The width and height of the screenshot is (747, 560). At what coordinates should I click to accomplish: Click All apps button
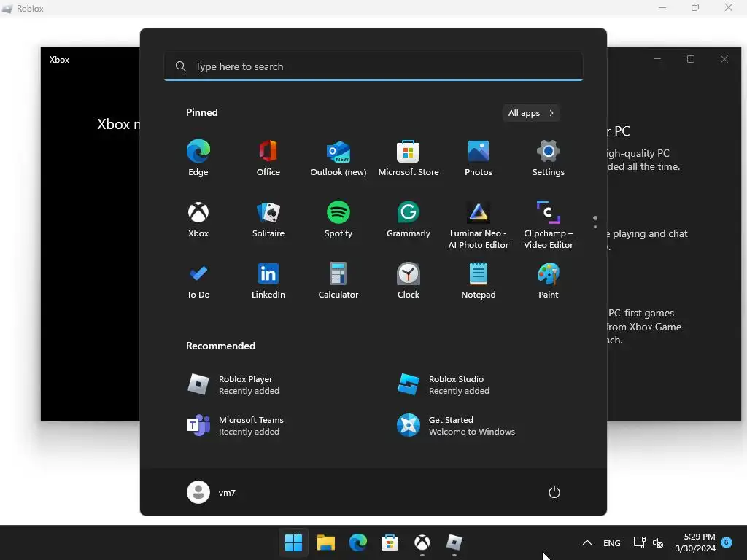point(531,113)
